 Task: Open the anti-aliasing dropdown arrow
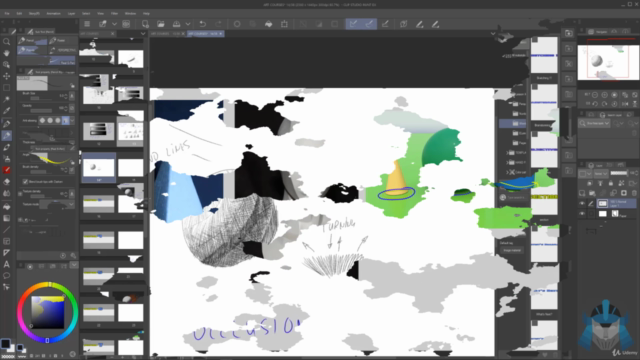tap(72, 120)
